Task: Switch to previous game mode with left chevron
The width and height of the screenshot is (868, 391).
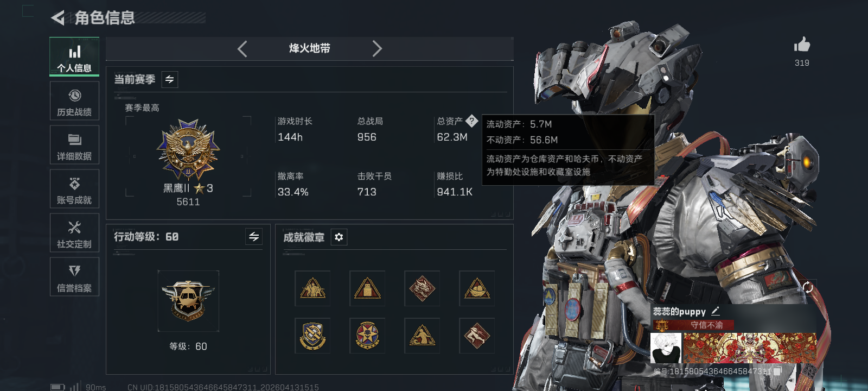Action: [242, 49]
